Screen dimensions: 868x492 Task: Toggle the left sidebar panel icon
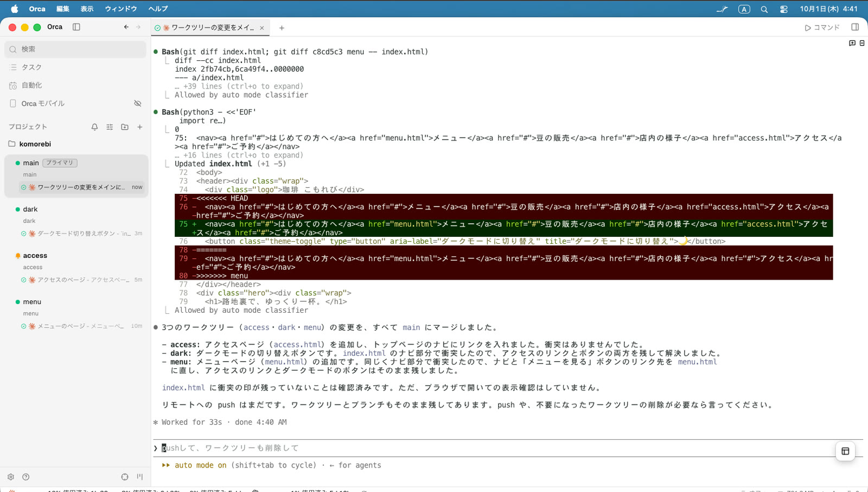point(76,27)
